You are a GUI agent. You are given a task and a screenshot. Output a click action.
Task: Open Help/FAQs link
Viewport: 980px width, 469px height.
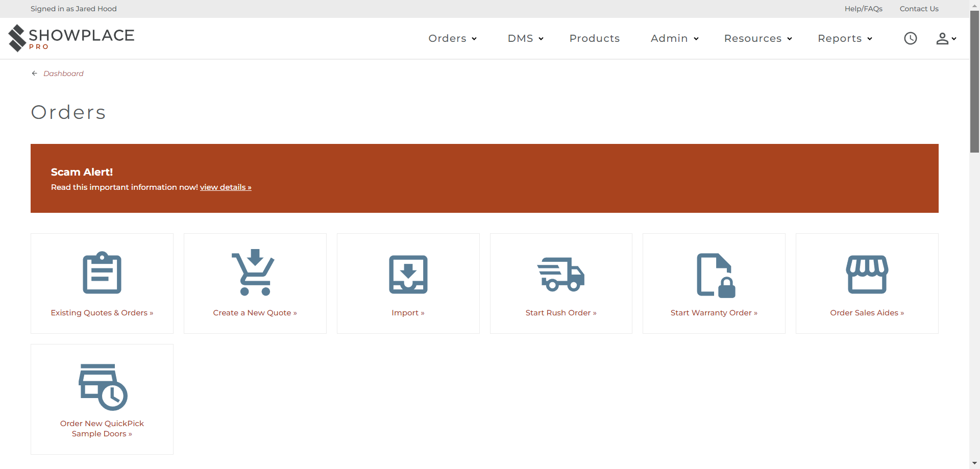(x=863, y=9)
